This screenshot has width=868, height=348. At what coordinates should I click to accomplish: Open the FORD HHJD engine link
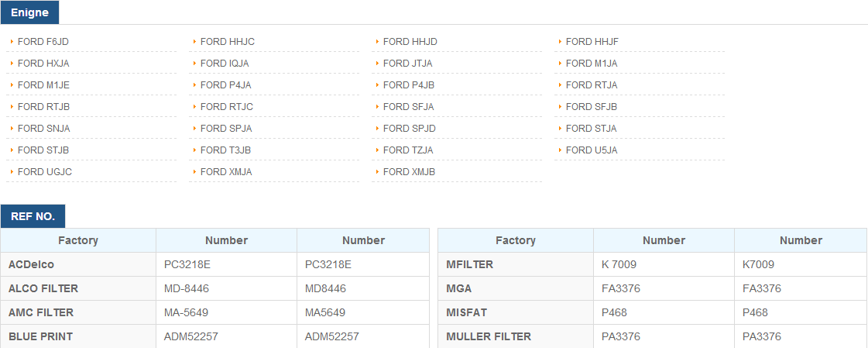[x=410, y=42]
